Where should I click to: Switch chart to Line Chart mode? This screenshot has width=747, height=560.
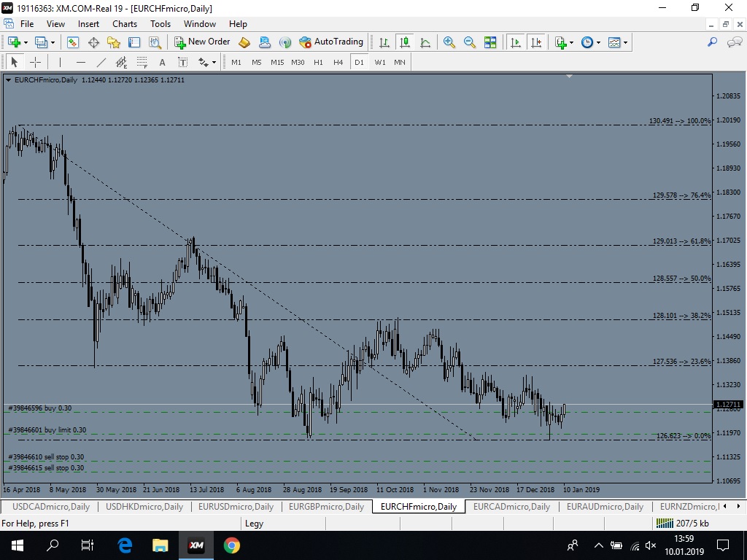pos(425,42)
